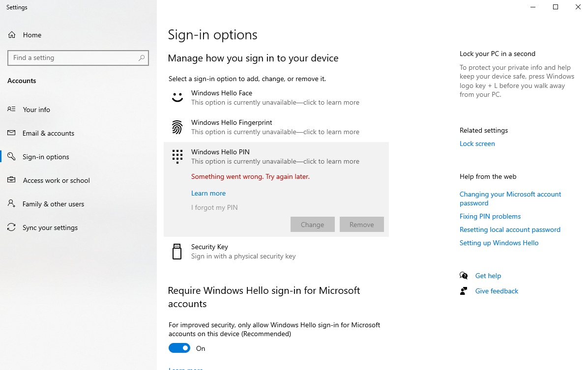Click I forgot my PIN link
The image size is (588, 370).
pyautogui.click(x=214, y=207)
